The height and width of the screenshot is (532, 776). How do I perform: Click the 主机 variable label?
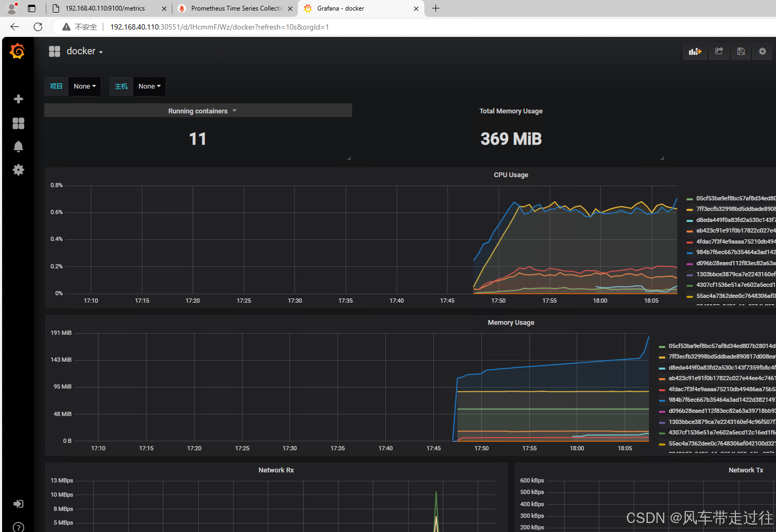pyautogui.click(x=121, y=86)
